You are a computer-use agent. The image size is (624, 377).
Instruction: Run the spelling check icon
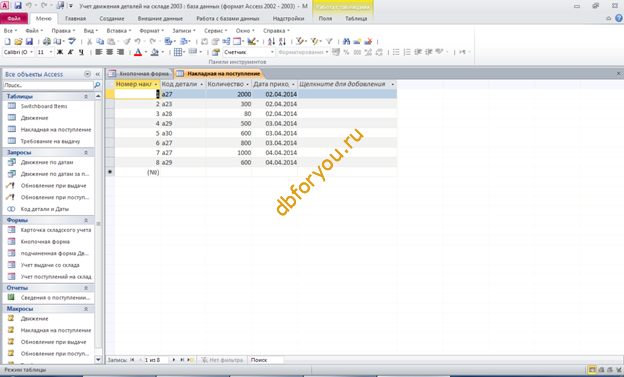(72, 41)
